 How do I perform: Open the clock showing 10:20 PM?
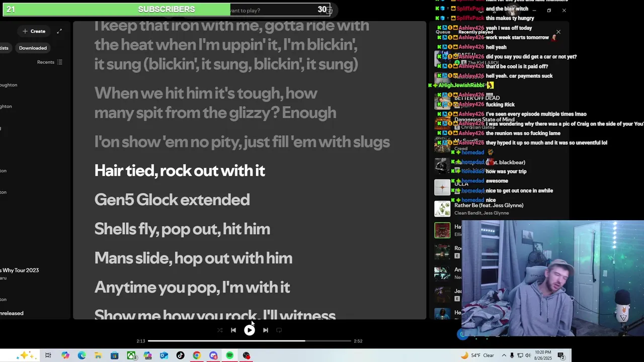544,355
